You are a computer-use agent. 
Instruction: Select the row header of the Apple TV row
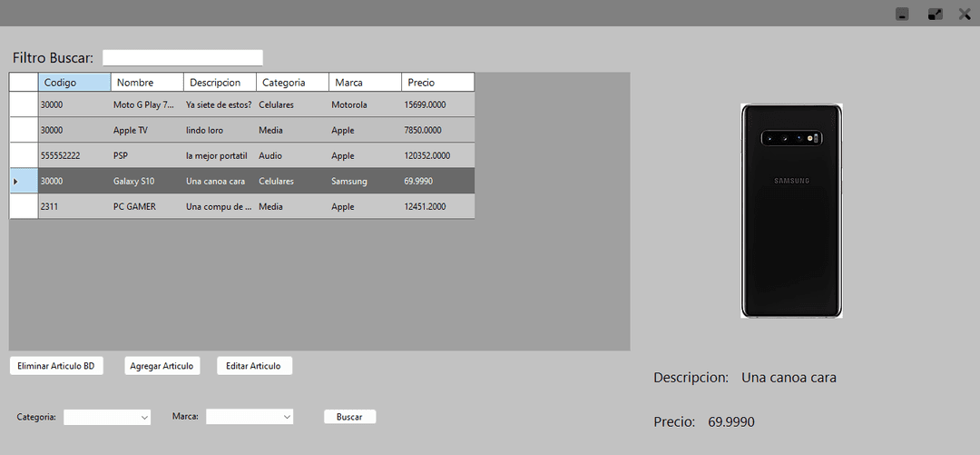pyautogui.click(x=24, y=130)
